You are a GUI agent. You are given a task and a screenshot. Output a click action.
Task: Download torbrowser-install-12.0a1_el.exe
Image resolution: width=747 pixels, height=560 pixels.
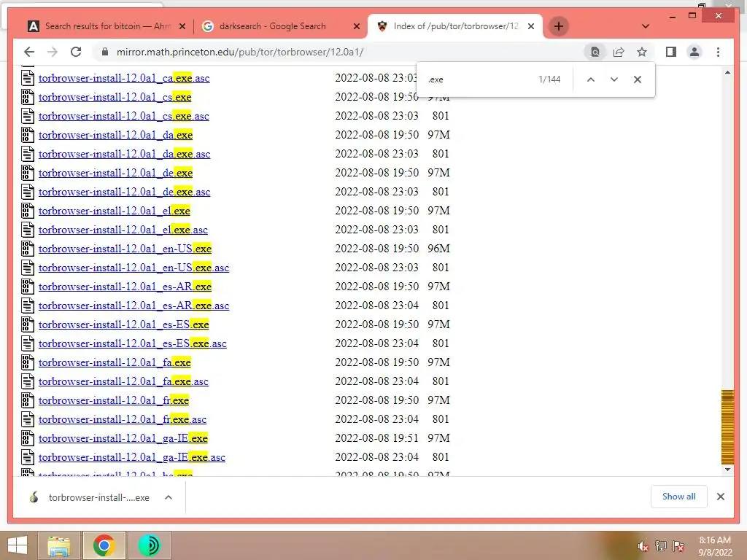[115, 211]
